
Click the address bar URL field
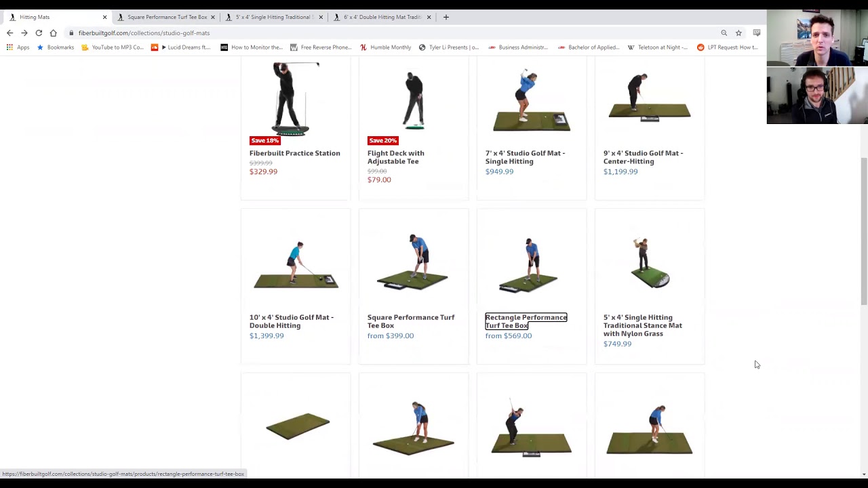(x=393, y=33)
